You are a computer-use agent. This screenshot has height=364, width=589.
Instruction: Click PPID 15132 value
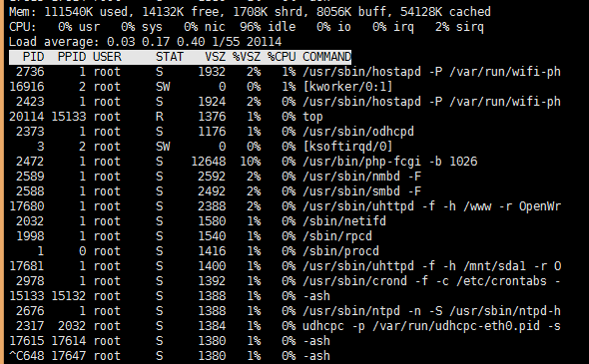68,296
